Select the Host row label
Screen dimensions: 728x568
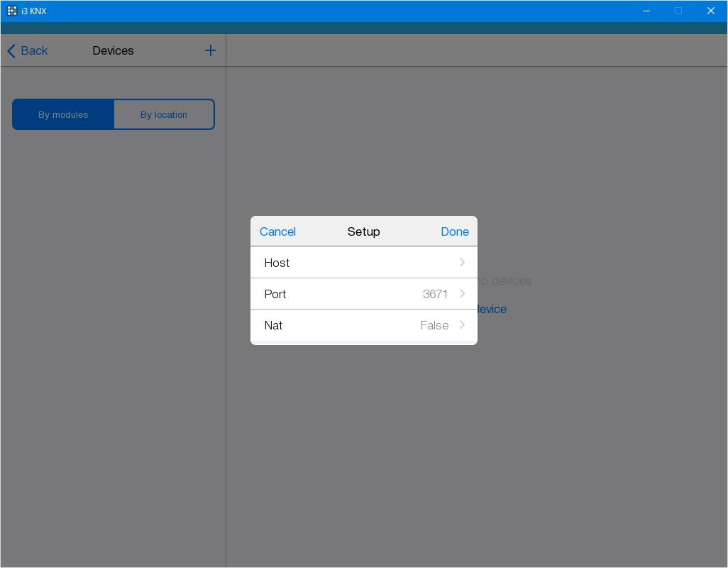click(x=277, y=263)
